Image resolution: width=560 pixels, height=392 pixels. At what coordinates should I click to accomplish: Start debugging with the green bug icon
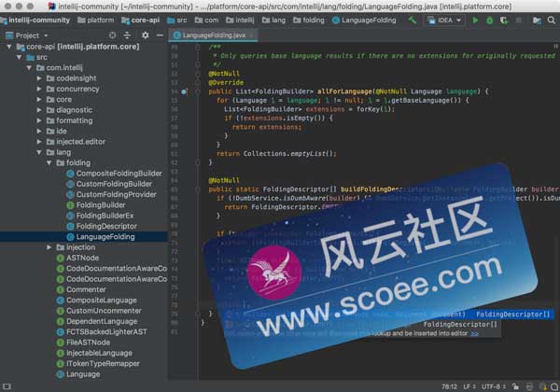(x=490, y=19)
